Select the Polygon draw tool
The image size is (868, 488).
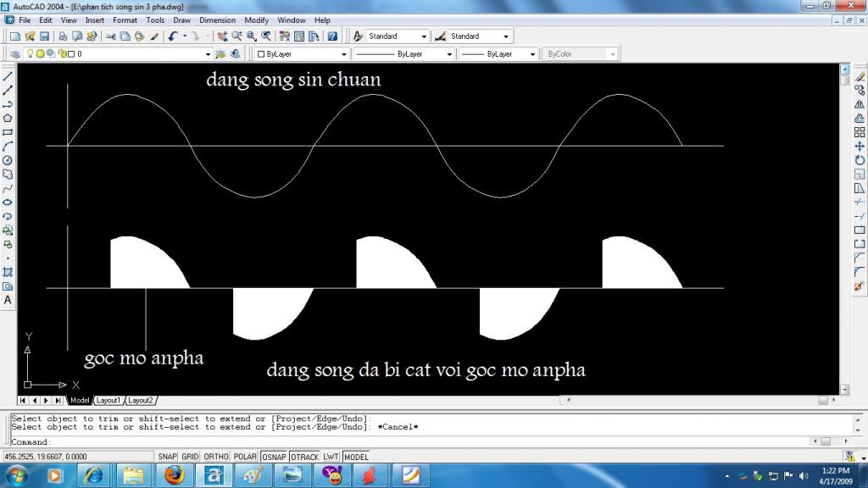coord(8,118)
